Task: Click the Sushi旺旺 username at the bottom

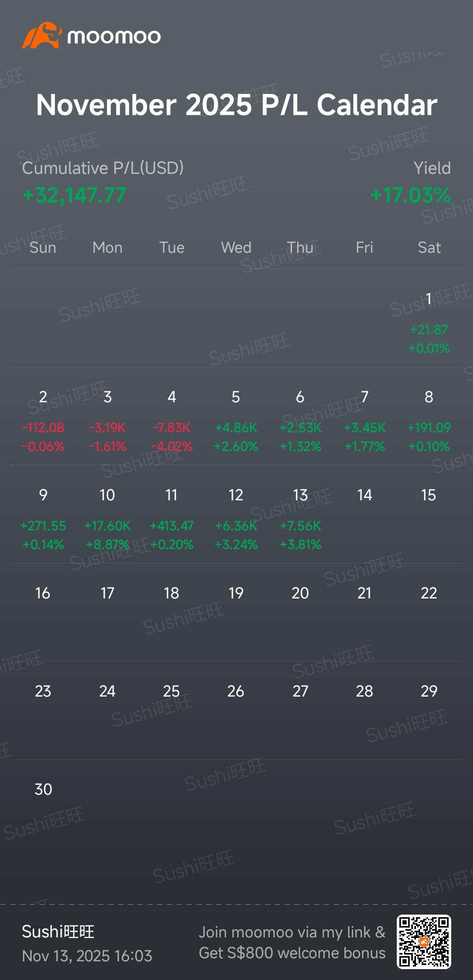Action: [x=58, y=932]
